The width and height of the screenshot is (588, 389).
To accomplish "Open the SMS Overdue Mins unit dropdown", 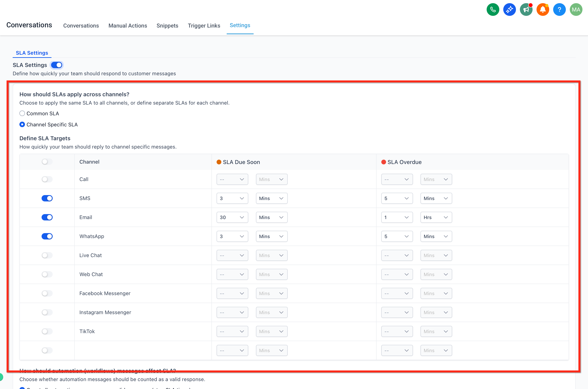I will click(436, 198).
